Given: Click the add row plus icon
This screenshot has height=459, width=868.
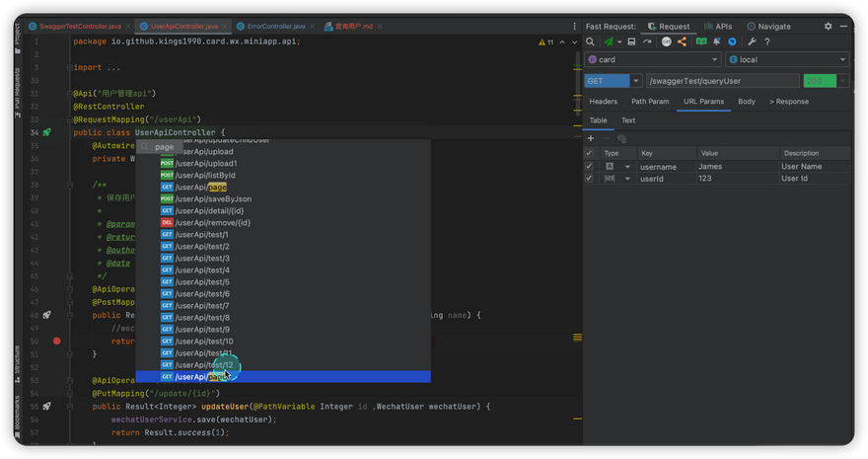Looking at the screenshot, I should [x=591, y=138].
